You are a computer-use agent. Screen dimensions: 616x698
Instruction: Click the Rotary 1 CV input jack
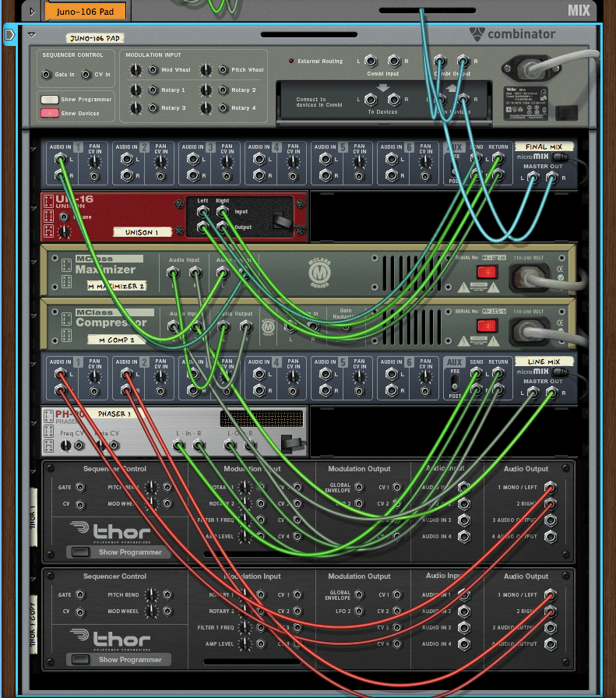point(153,90)
